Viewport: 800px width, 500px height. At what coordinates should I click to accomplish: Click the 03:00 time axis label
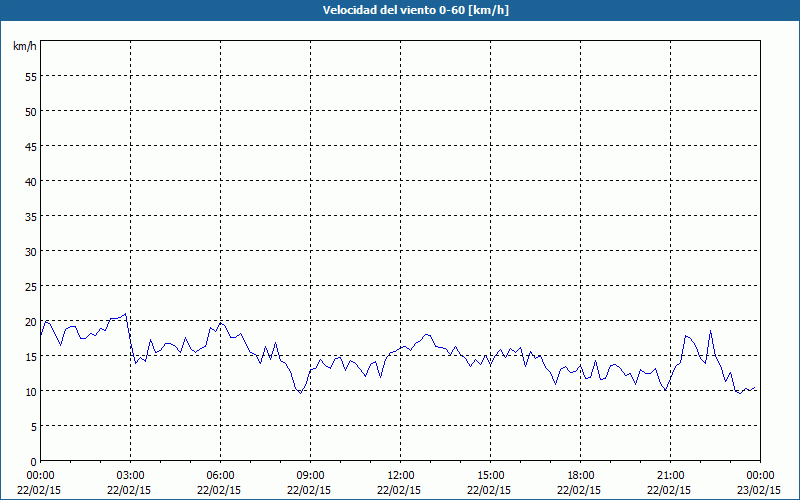pos(131,476)
